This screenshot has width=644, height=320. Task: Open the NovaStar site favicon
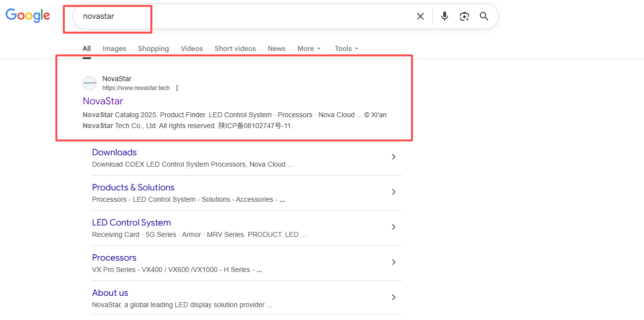pyautogui.click(x=90, y=83)
